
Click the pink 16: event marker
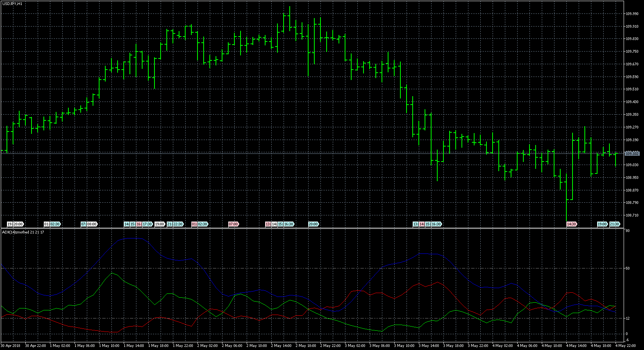pyautogui.click(x=139, y=224)
